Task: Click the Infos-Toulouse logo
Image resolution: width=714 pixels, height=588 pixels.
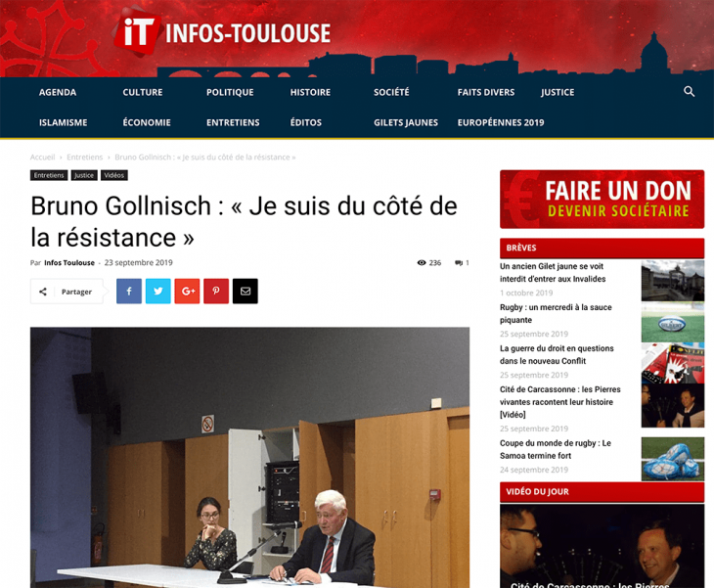Action: tap(222, 33)
